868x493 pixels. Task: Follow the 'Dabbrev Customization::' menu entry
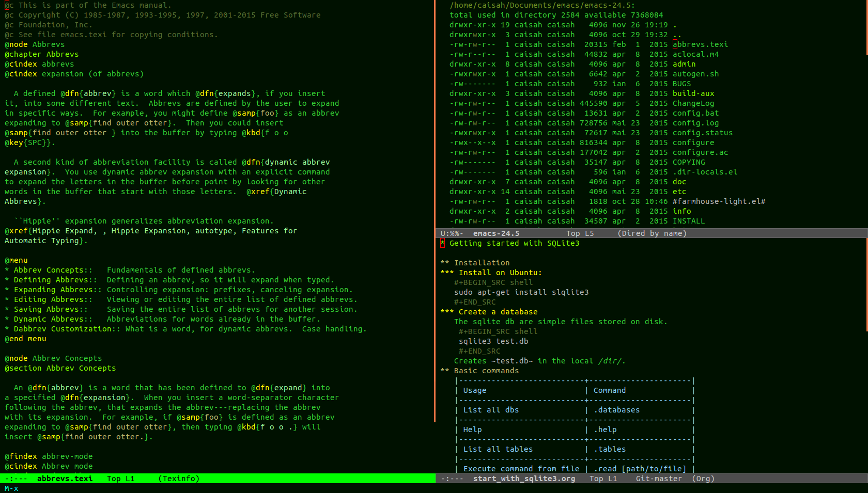67,329
